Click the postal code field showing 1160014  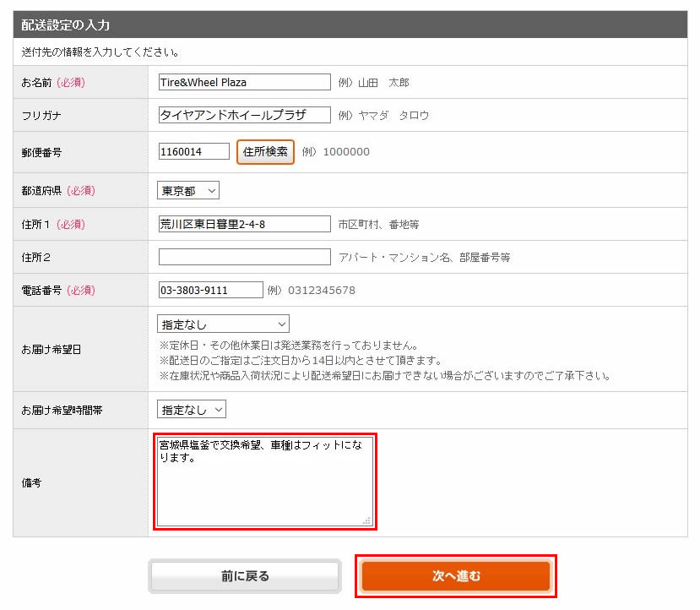(x=192, y=152)
